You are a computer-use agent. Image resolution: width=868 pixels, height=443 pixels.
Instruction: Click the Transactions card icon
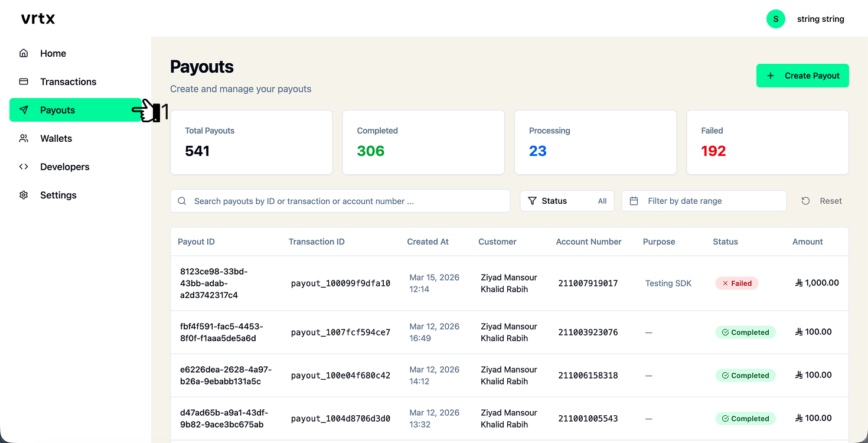click(24, 82)
